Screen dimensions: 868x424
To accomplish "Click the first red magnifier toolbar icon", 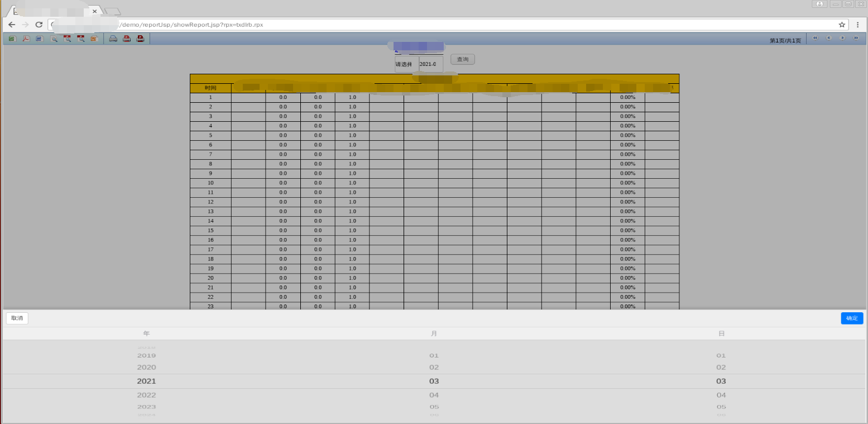I will click(x=68, y=39).
